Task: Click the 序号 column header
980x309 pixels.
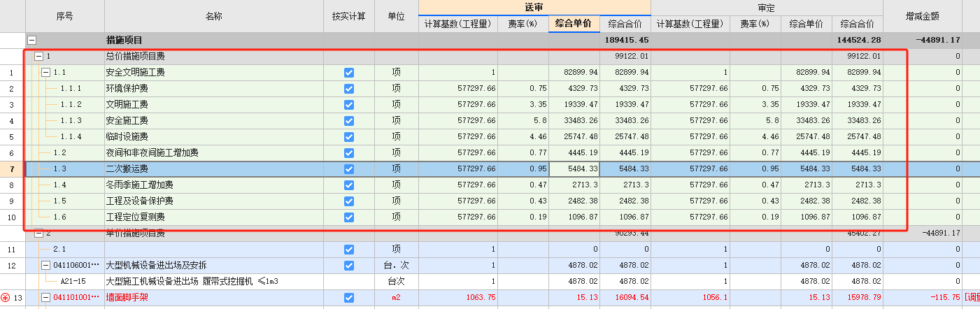Action: (x=64, y=16)
